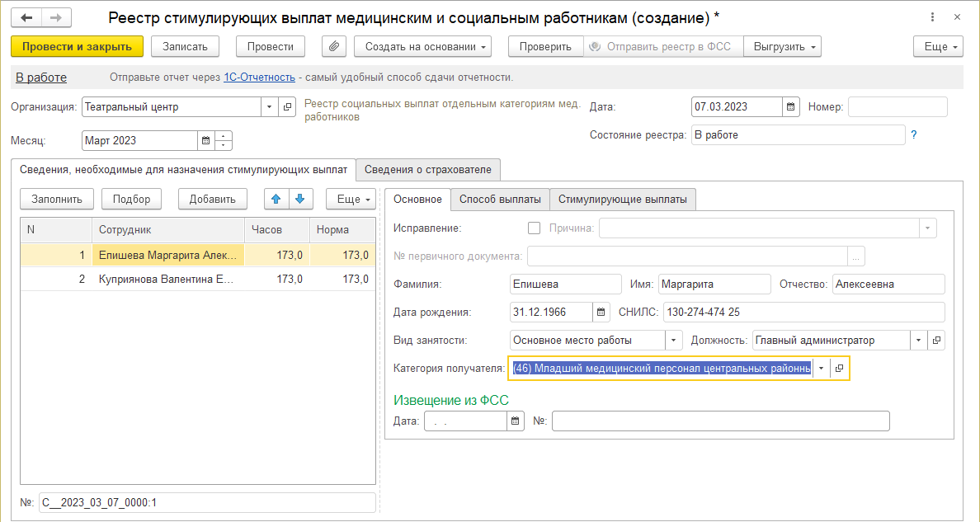Viewport: 980px width, 522px height.
Task: Move row up with blue arrow
Action: click(x=276, y=199)
